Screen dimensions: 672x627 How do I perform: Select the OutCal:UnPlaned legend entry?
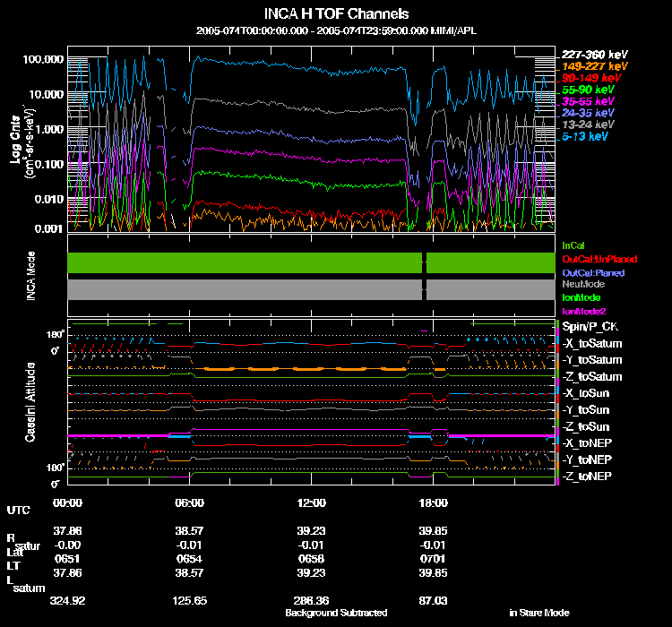tap(599, 259)
